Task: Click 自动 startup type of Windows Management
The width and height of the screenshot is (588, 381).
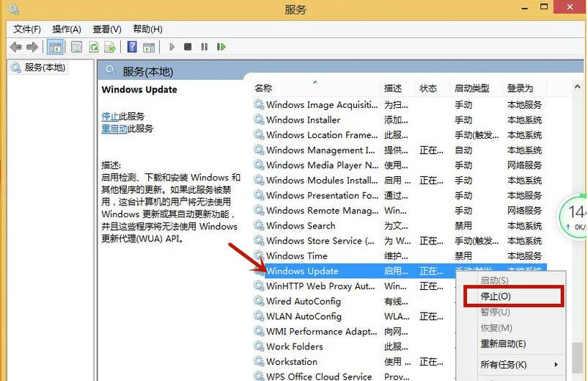Action: [x=463, y=150]
